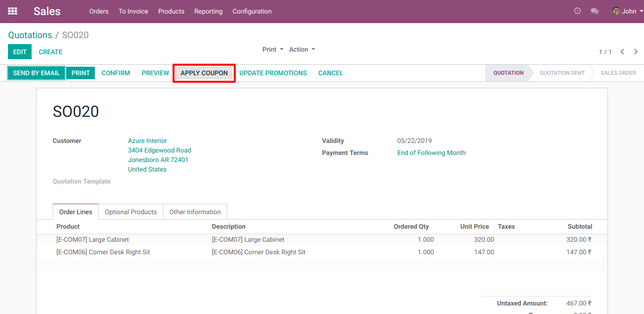Open the Azure Interior customer link
The image size is (644, 314).
147,141
